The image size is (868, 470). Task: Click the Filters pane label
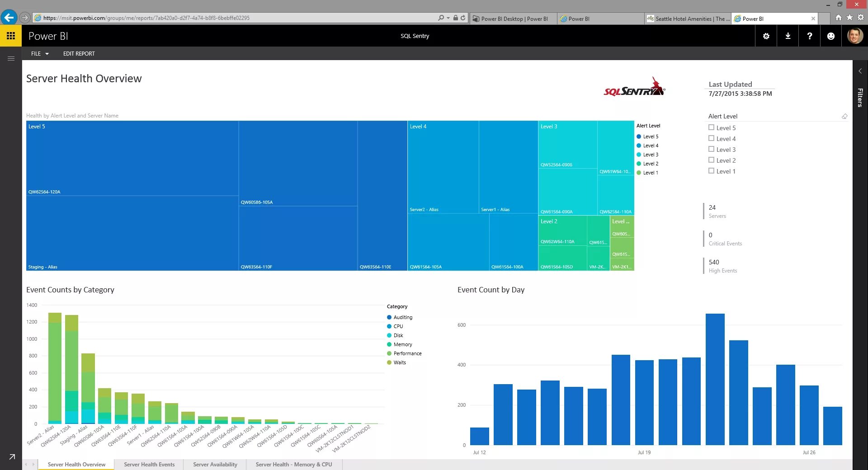click(x=860, y=98)
